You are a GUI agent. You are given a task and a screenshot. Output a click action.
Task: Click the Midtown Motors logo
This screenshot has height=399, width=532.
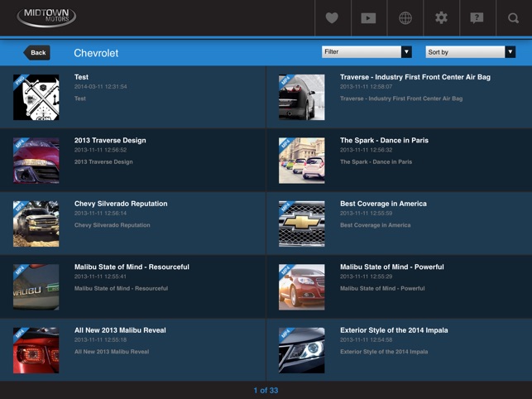(x=46, y=17)
